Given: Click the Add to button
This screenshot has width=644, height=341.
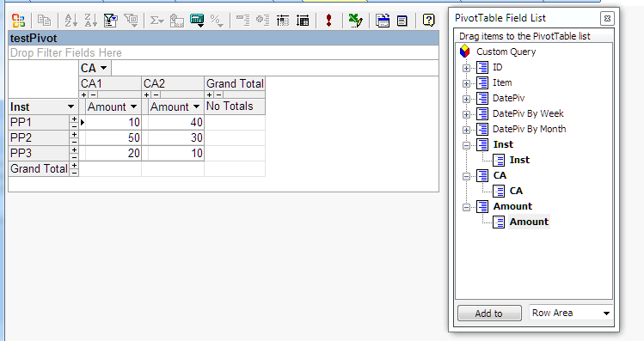Looking at the screenshot, I should (x=489, y=314).
